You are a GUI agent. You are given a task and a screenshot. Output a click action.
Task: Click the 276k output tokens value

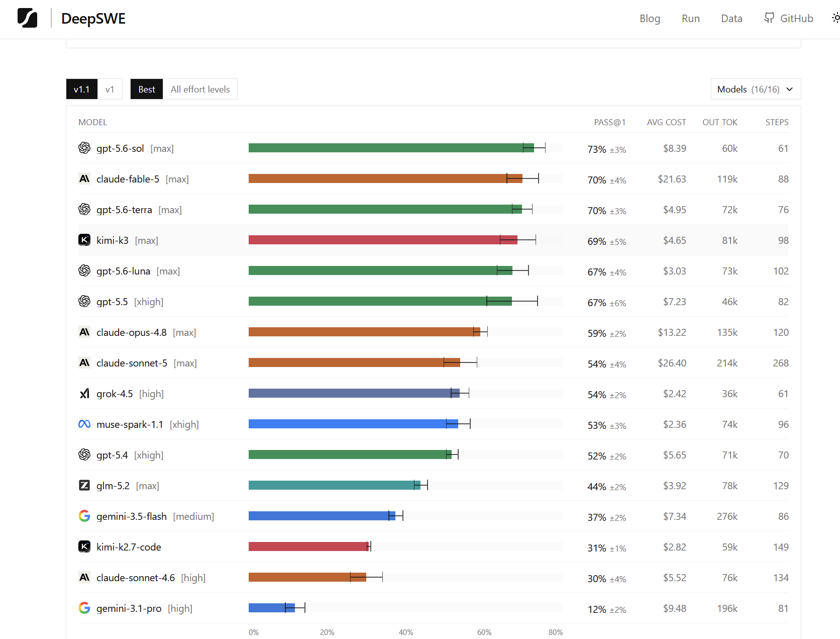pyautogui.click(x=727, y=516)
